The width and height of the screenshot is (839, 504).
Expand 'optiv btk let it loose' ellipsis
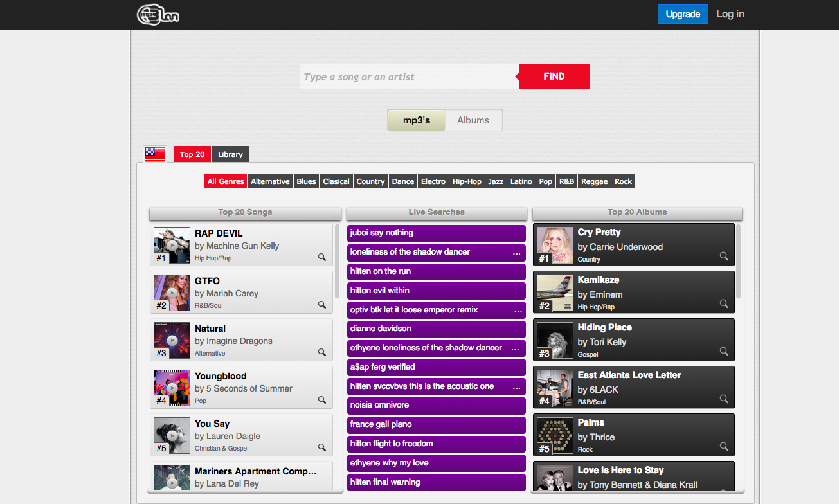pyautogui.click(x=518, y=310)
